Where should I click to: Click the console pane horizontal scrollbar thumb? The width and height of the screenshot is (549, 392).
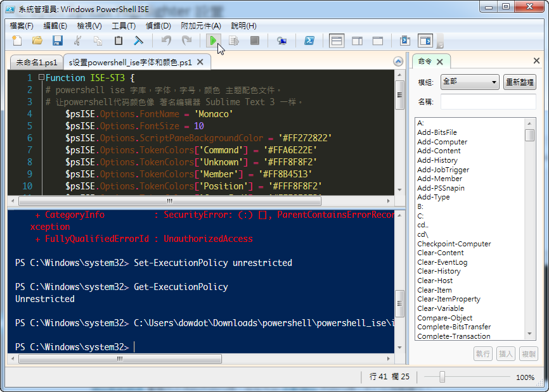pos(120,359)
